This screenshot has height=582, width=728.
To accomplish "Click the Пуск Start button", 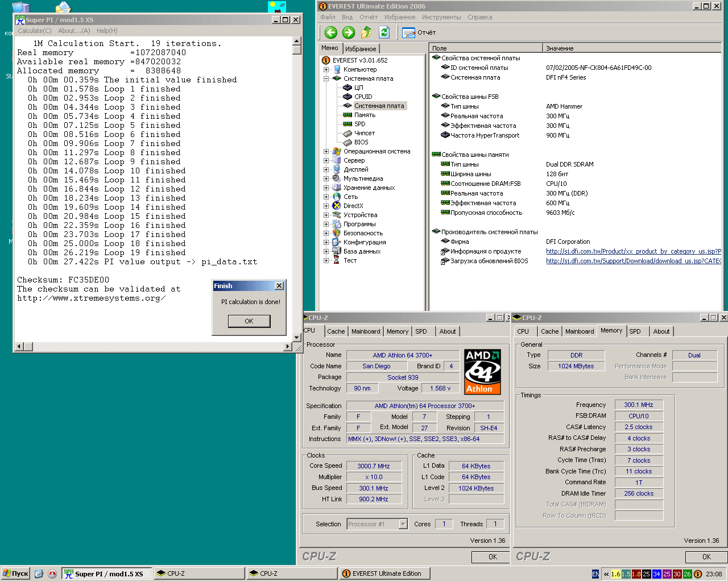I will [15, 573].
